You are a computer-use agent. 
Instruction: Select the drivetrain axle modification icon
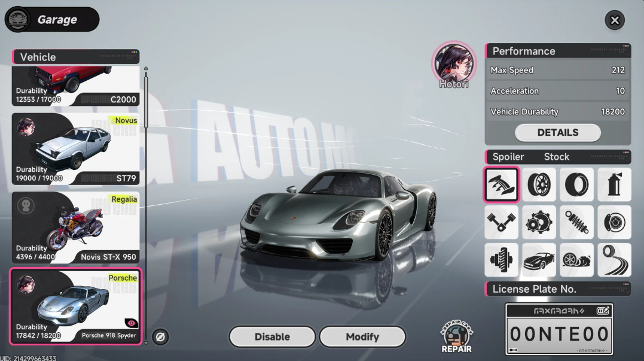coord(501,260)
